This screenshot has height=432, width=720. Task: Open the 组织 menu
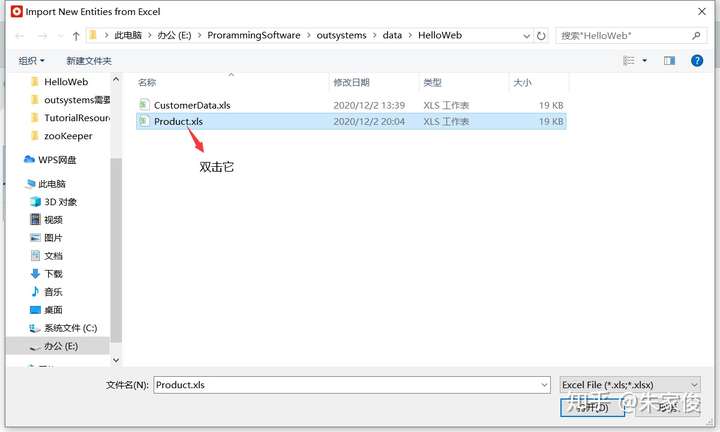[32, 61]
